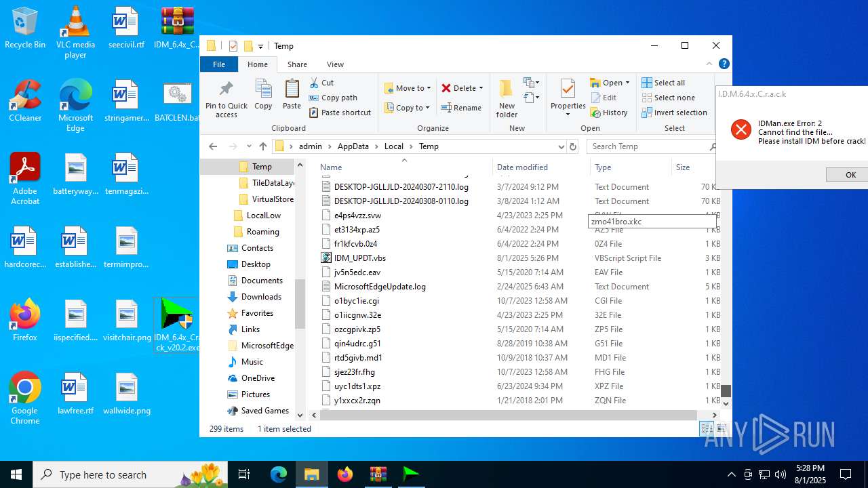Click the Rename command
This screenshot has width=868, height=488.
coord(461,108)
